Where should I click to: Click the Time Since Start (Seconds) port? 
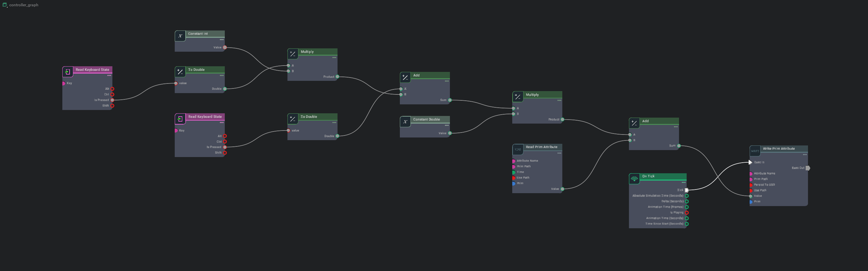click(x=687, y=224)
